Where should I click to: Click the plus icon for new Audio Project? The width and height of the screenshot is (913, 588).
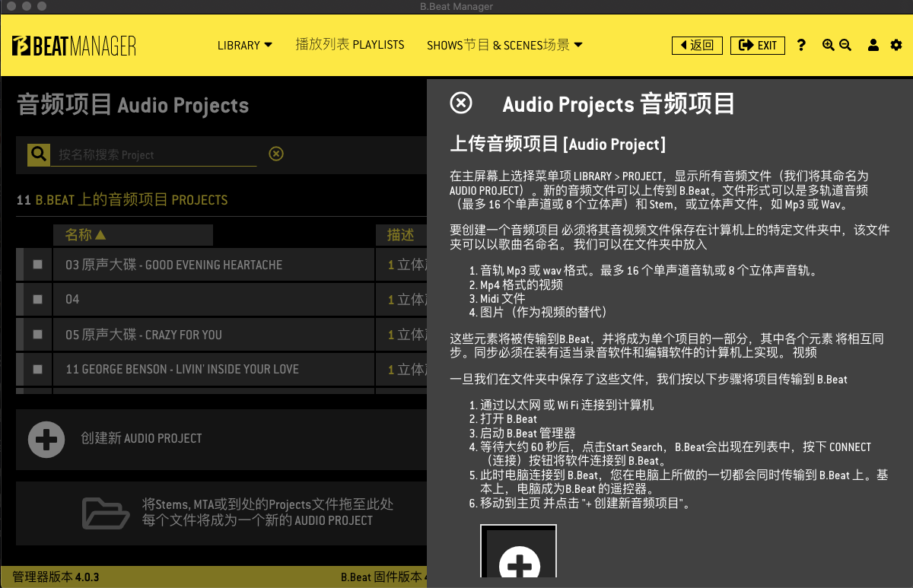click(x=46, y=439)
